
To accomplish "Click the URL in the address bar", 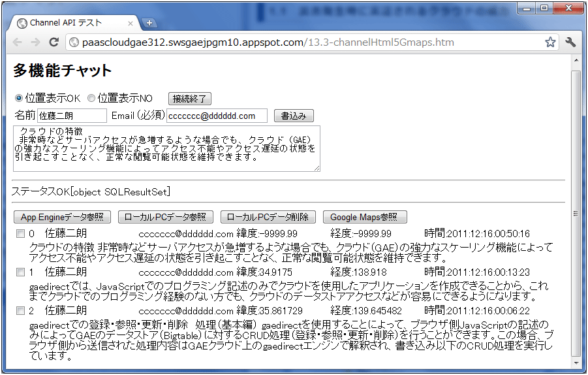I will click(268, 42).
